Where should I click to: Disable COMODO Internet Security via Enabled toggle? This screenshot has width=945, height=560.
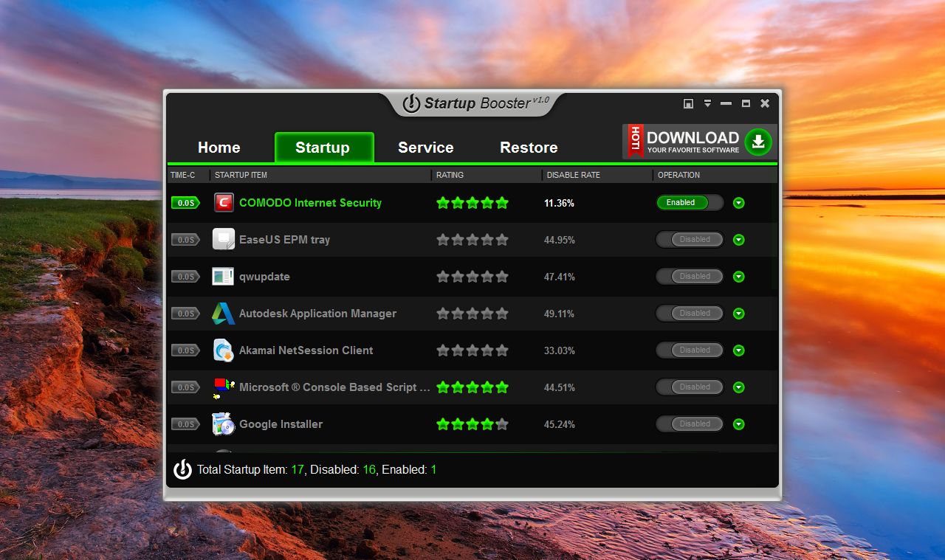tap(690, 202)
